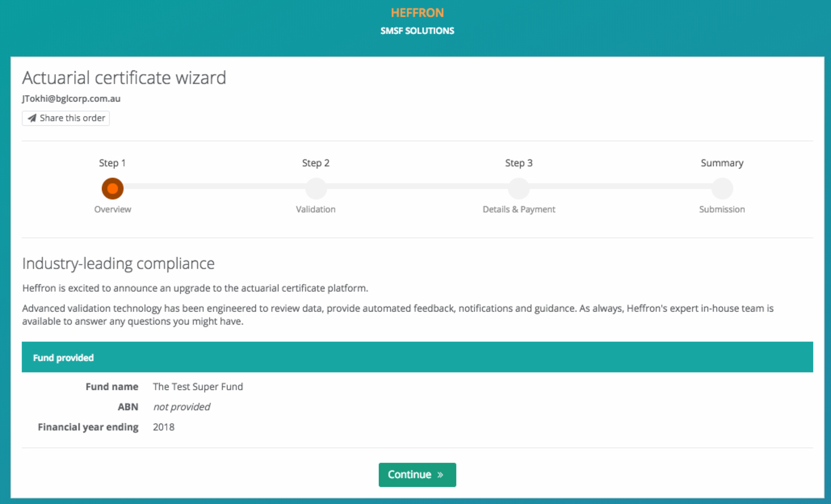Click The Test Super Fund name
The height and width of the screenshot is (504, 831).
coord(198,386)
